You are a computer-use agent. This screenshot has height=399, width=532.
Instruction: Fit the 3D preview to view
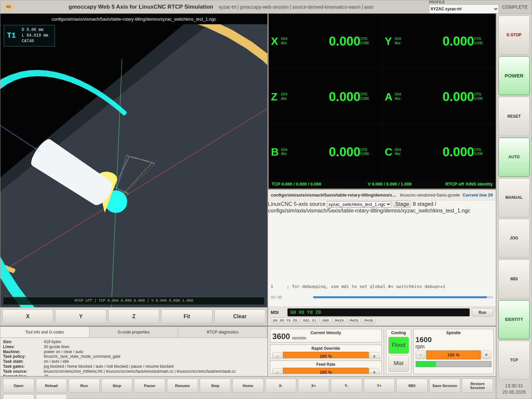click(187, 317)
